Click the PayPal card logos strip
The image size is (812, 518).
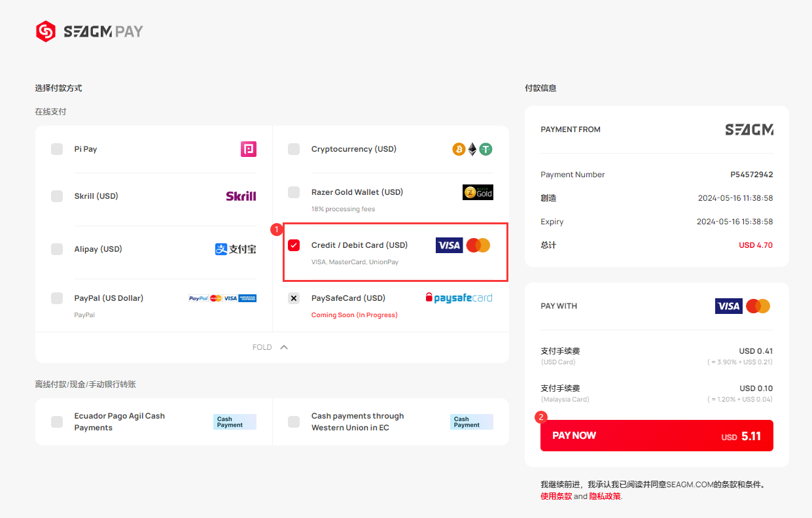pyautogui.click(x=222, y=298)
